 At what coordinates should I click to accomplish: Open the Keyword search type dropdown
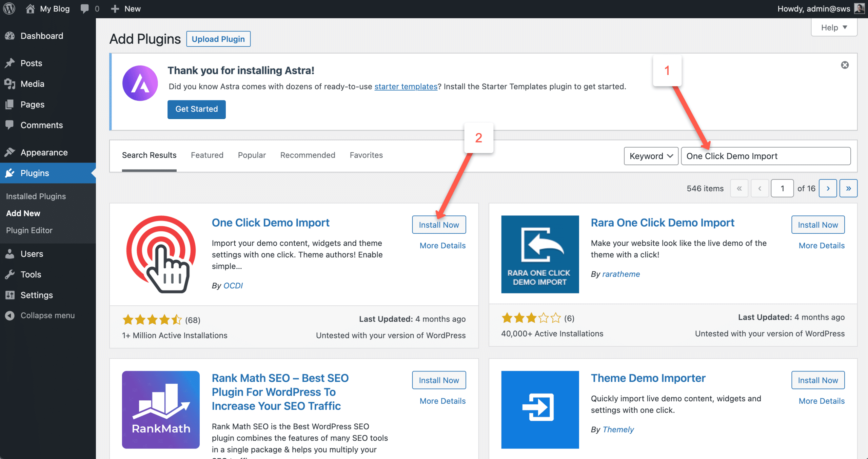651,156
